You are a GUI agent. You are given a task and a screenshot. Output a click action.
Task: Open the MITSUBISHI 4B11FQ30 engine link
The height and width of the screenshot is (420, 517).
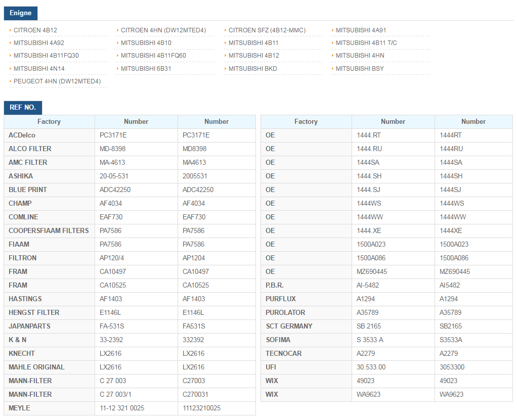(x=46, y=56)
